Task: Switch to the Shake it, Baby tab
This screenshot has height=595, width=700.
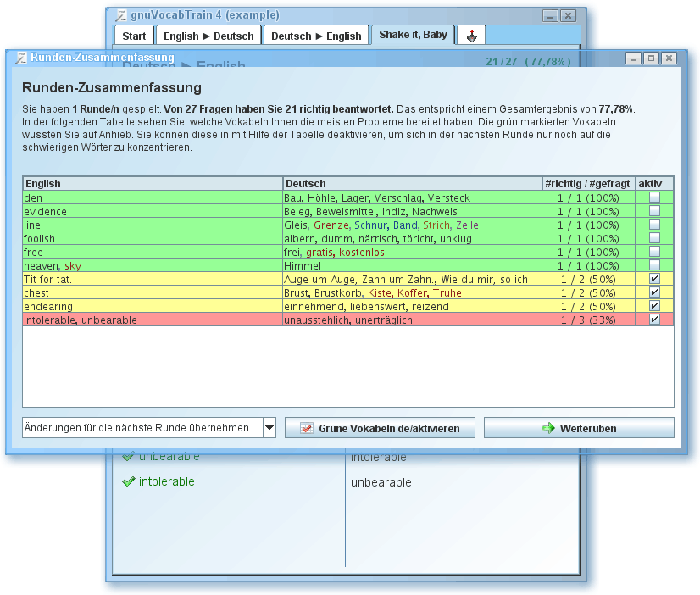Action: point(413,35)
